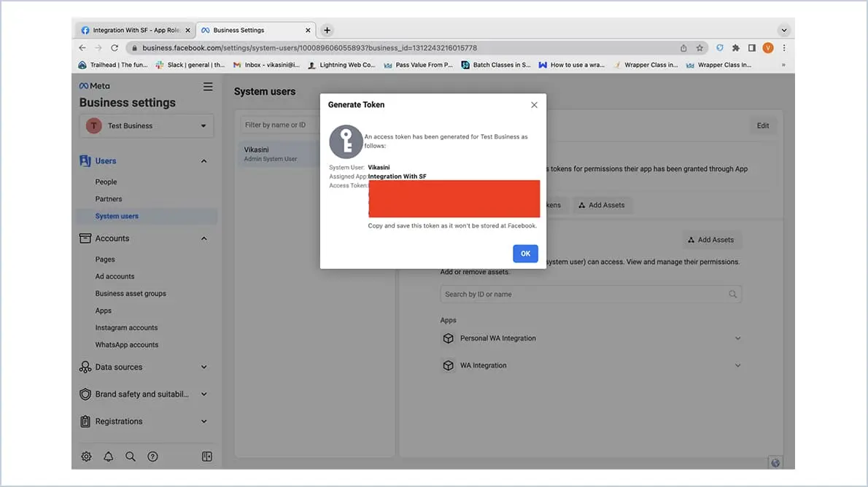The width and height of the screenshot is (868, 487).
Task: Select Partners in the sidebar
Action: click(x=109, y=199)
